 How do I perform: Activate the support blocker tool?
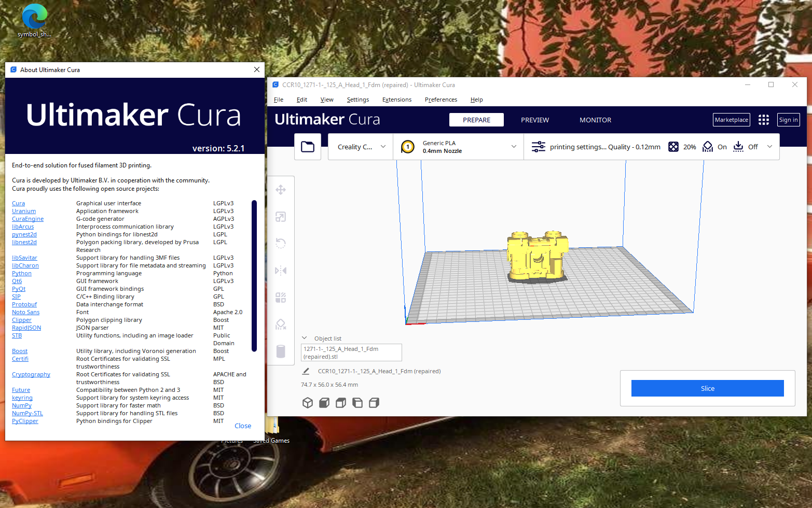point(281,324)
